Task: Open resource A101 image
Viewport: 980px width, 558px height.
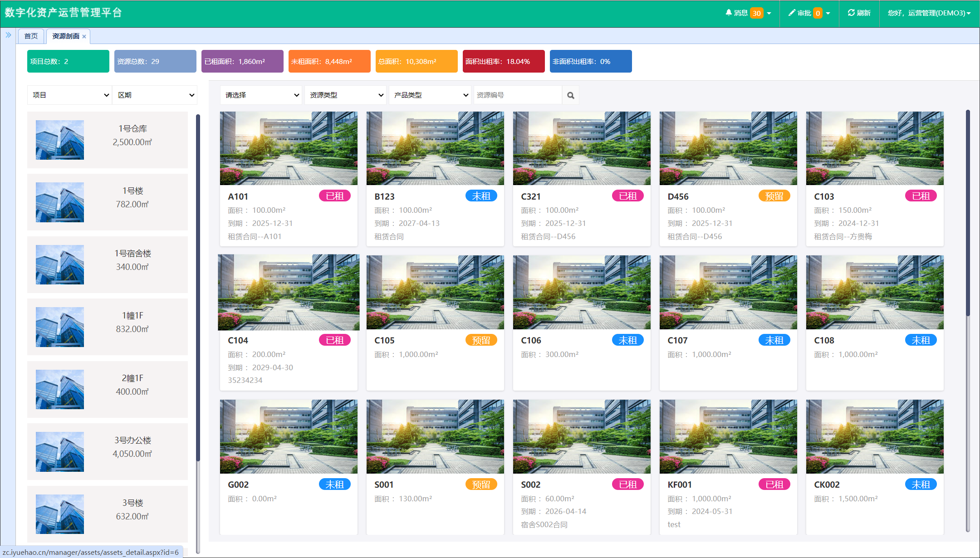Action: click(x=289, y=148)
